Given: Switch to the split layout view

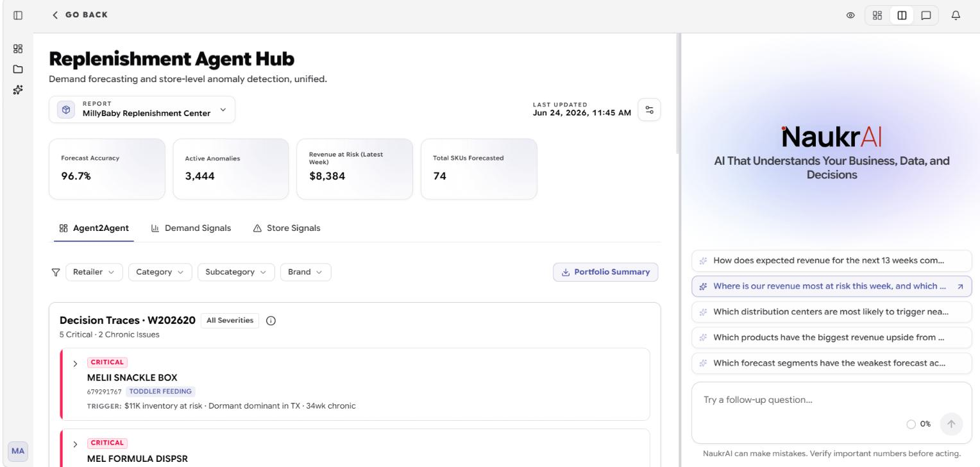Looking at the screenshot, I should (902, 15).
